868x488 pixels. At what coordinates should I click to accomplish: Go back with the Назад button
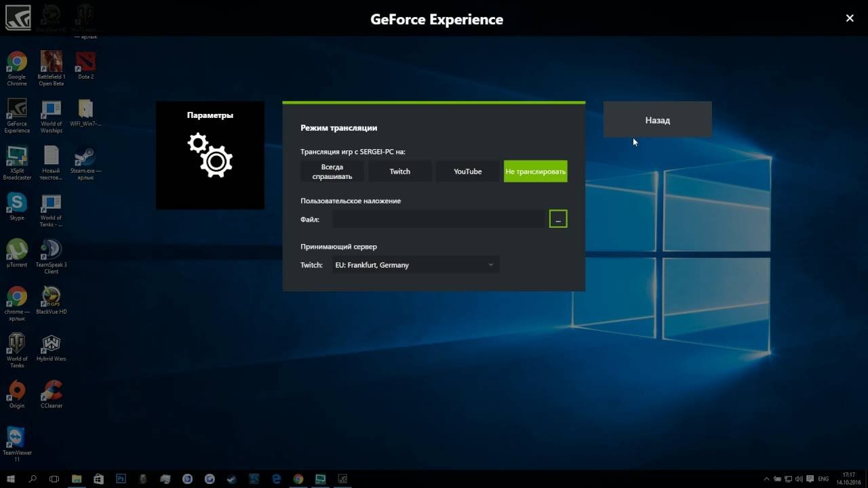point(658,120)
